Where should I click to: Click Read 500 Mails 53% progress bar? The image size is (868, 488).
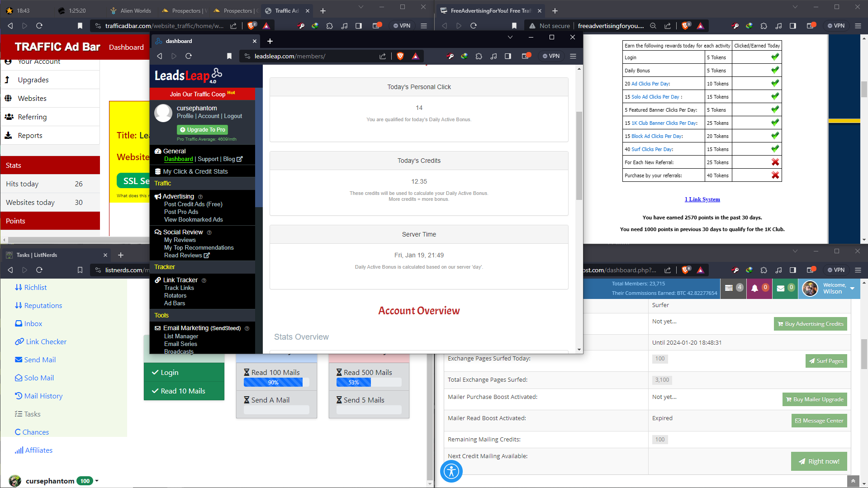(x=369, y=383)
